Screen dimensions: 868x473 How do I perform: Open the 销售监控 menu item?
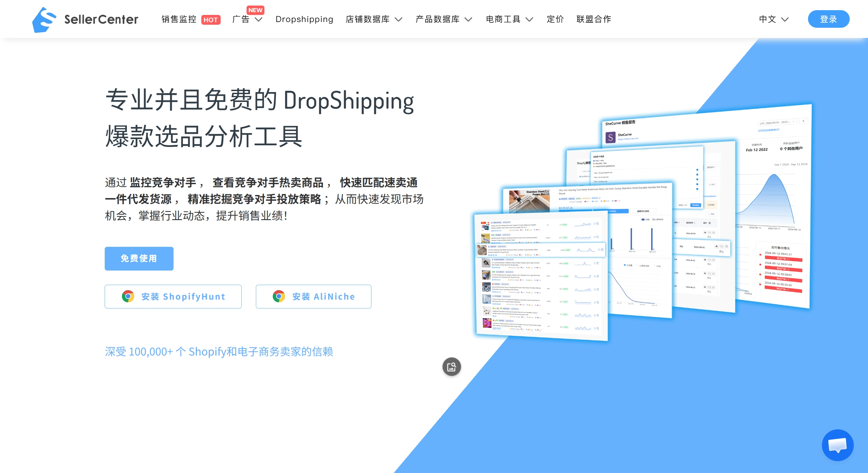coord(179,19)
